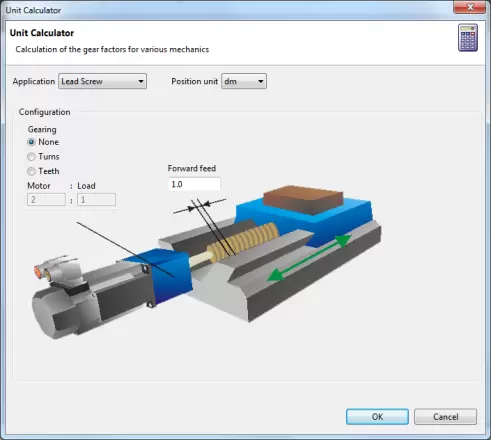Click the Cancel button
Screen dimensions: 491x440
tap(446, 417)
